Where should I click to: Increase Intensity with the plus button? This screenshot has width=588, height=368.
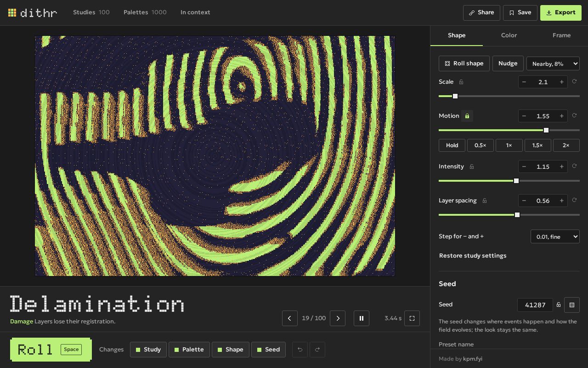click(x=561, y=167)
